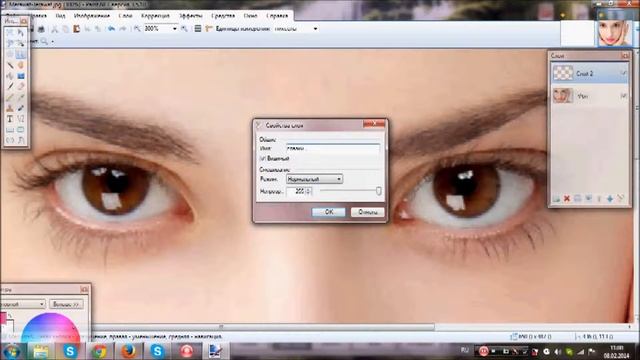
Task: Click the blue Undo arrow
Action: [111, 29]
